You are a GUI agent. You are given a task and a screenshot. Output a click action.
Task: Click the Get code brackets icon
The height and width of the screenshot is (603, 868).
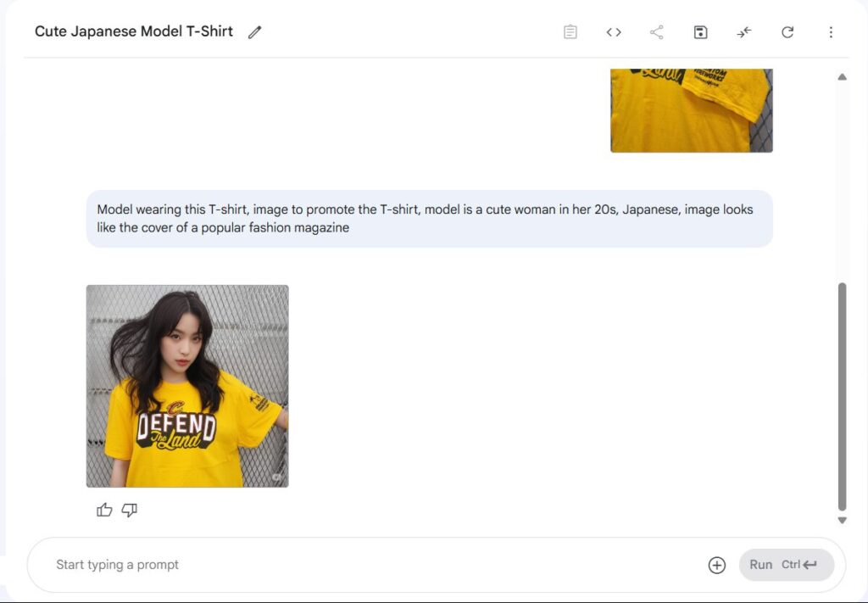pyautogui.click(x=614, y=32)
